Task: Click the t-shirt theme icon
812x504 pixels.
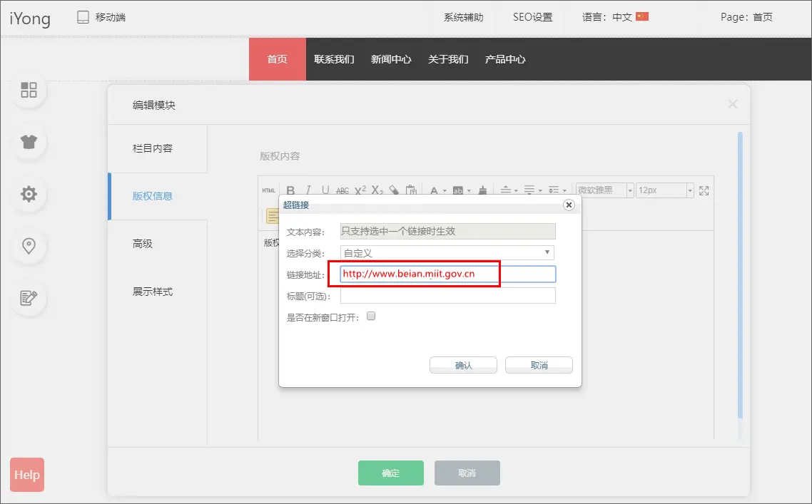Action: pos(29,142)
